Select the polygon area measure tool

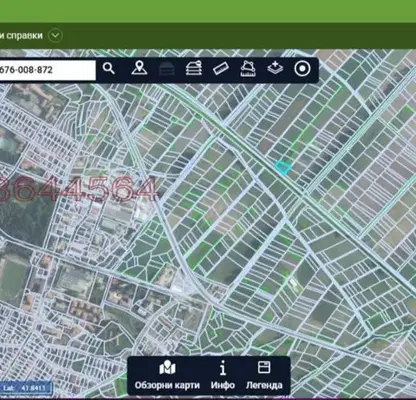coord(248,68)
